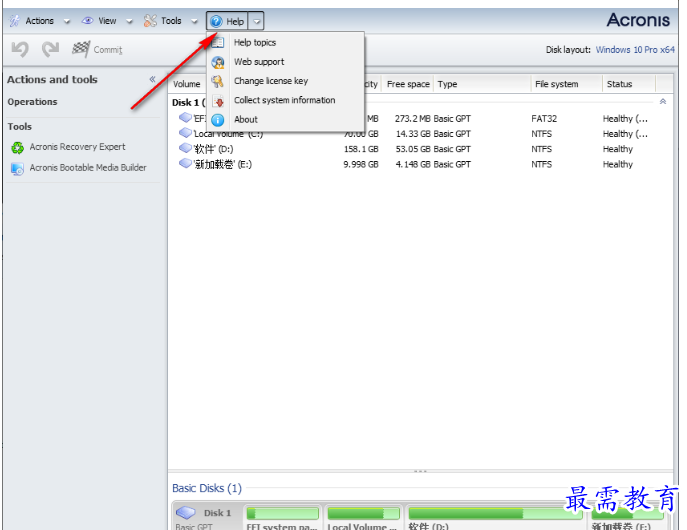The height and width of the screenshot is (530, 687).
Task: Sort by File system column header
Action: pyautogui.click(x=556, y=84)
